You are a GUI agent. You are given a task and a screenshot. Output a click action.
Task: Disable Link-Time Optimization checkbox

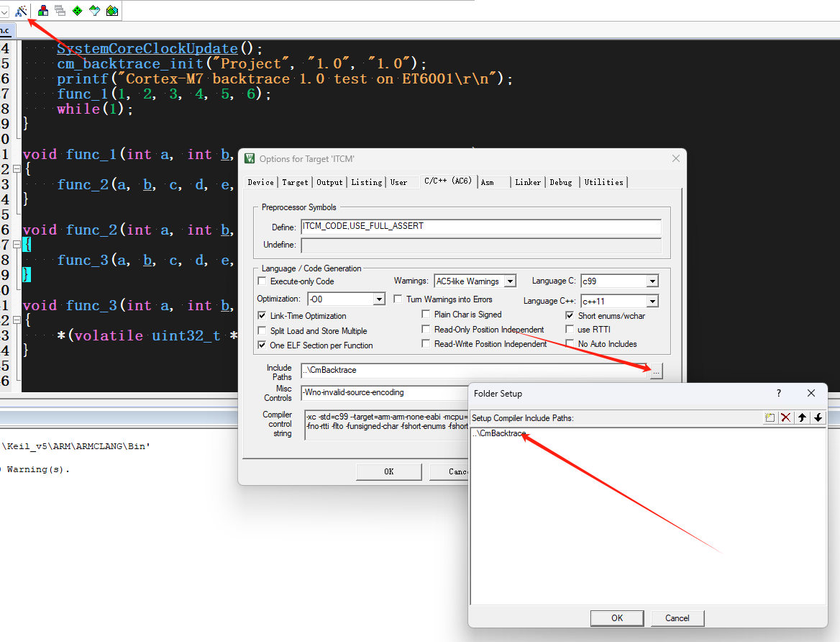[262, 315]
